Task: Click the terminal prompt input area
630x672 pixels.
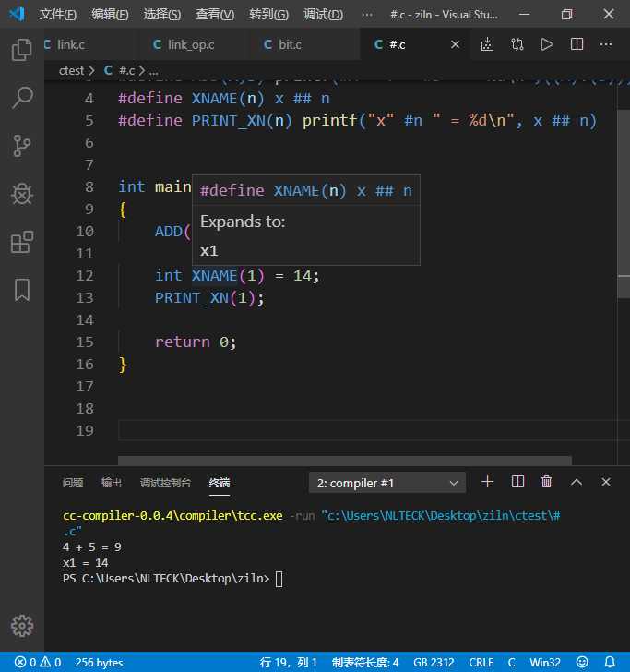Action: coord(279,579)
